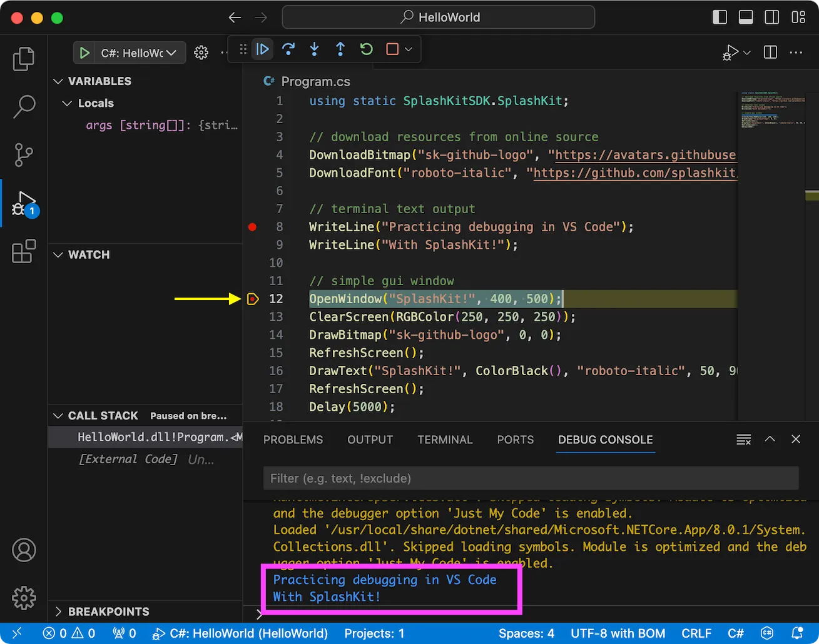
Task: Click the debug console Filter field
Action: (x=531, y=478)
